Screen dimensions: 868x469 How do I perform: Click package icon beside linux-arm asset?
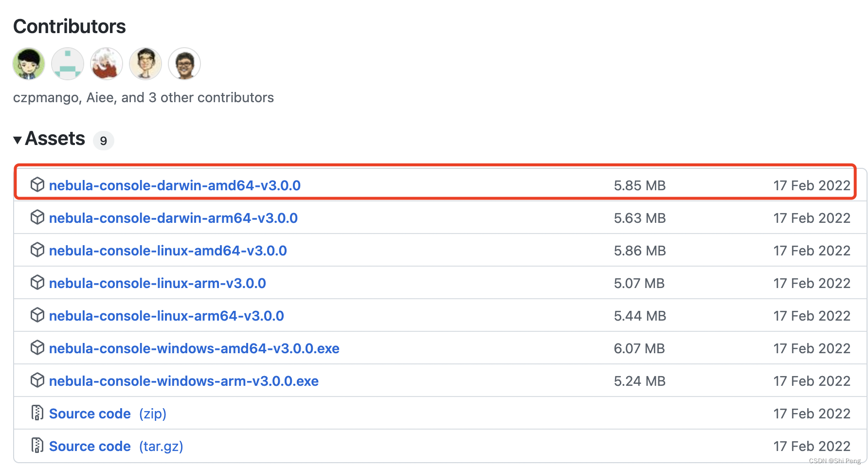click(37, 283)
